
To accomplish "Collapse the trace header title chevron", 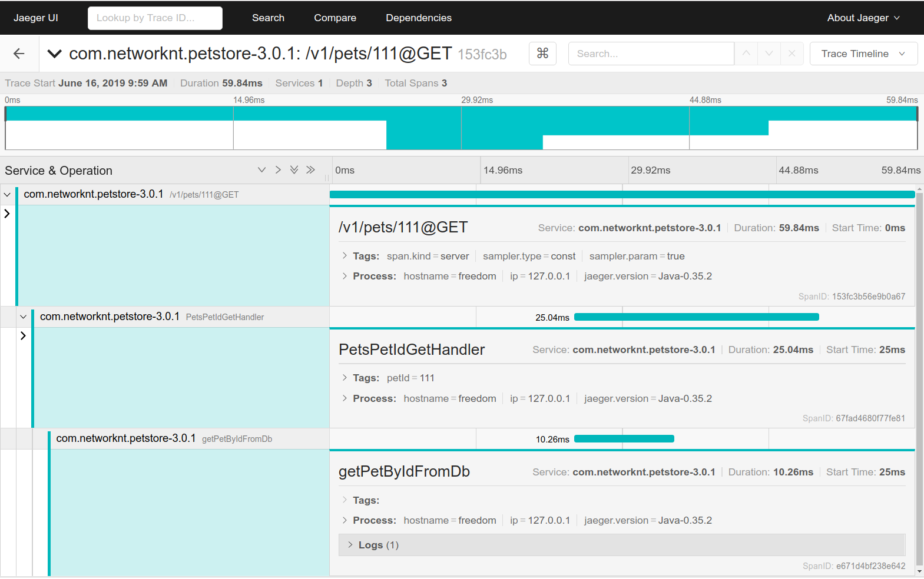I will (x=55, y=54).
